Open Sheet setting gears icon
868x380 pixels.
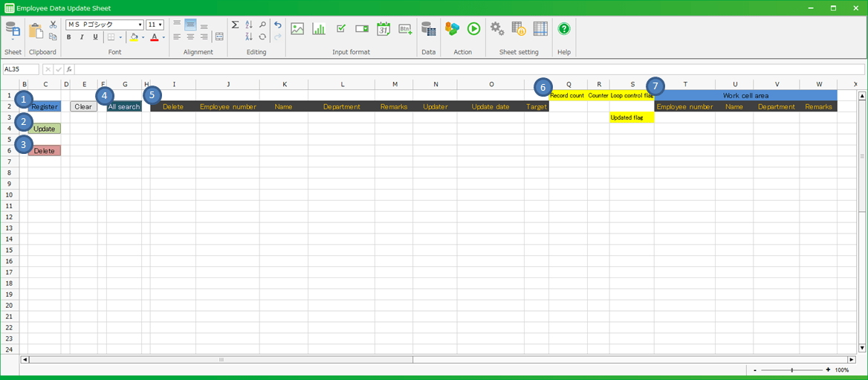tap(497, 29)
